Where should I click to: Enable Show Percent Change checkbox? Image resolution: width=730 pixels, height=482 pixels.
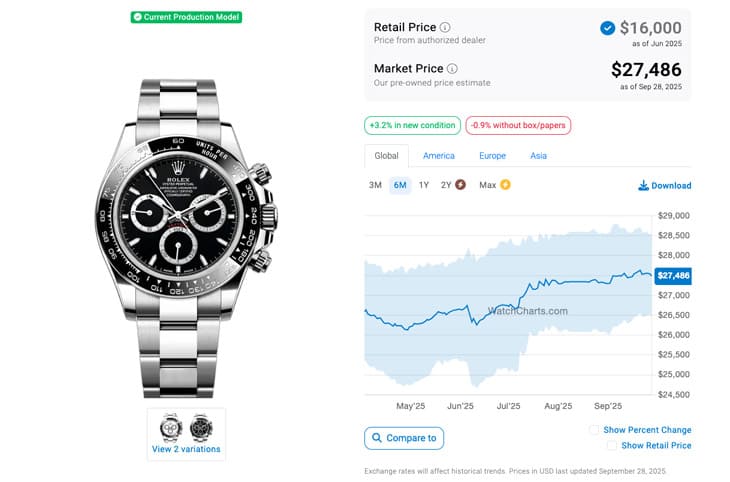pyautogui.click(x=594, y=430)
